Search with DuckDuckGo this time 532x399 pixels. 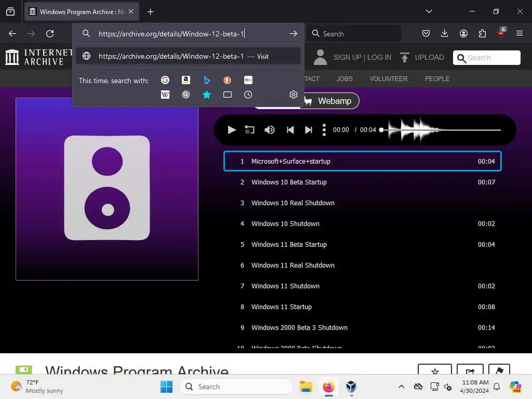(x=228, y=80)
